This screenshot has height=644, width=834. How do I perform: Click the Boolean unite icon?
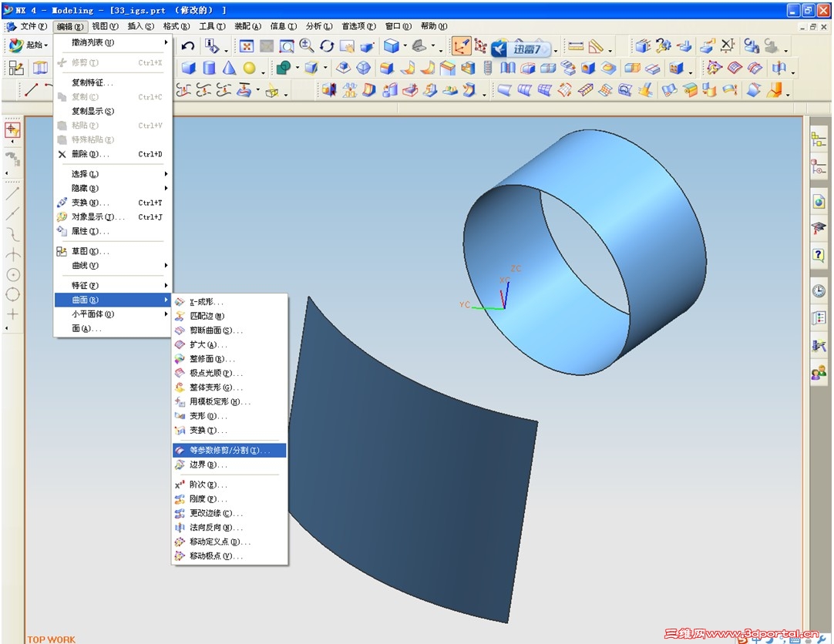[x=284, y=68]
